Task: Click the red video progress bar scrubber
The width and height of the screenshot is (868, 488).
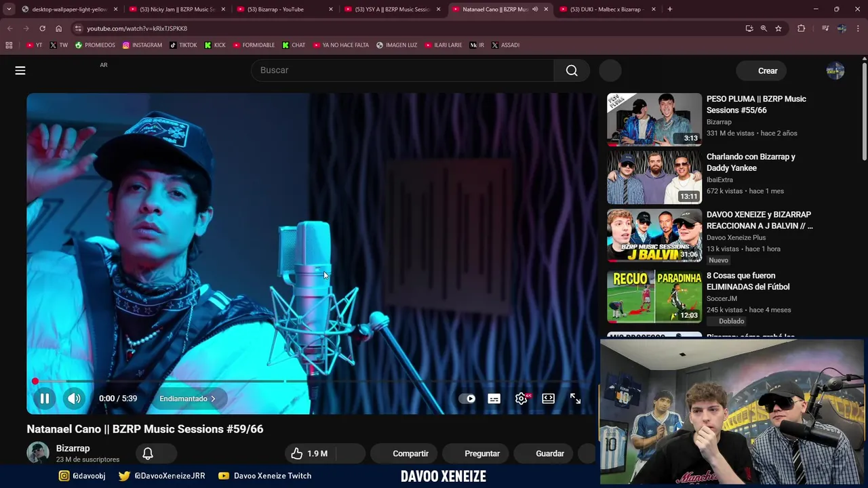Action: pos(35,382)
